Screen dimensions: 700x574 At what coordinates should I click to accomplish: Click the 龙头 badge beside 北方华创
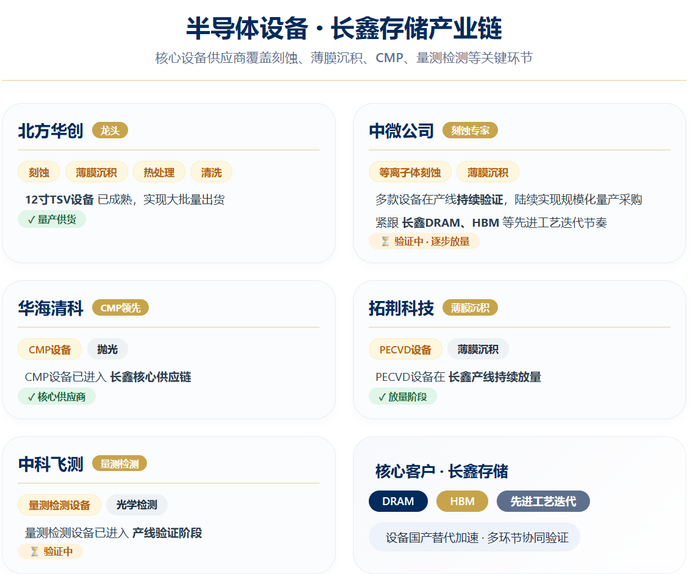[110, 130]
